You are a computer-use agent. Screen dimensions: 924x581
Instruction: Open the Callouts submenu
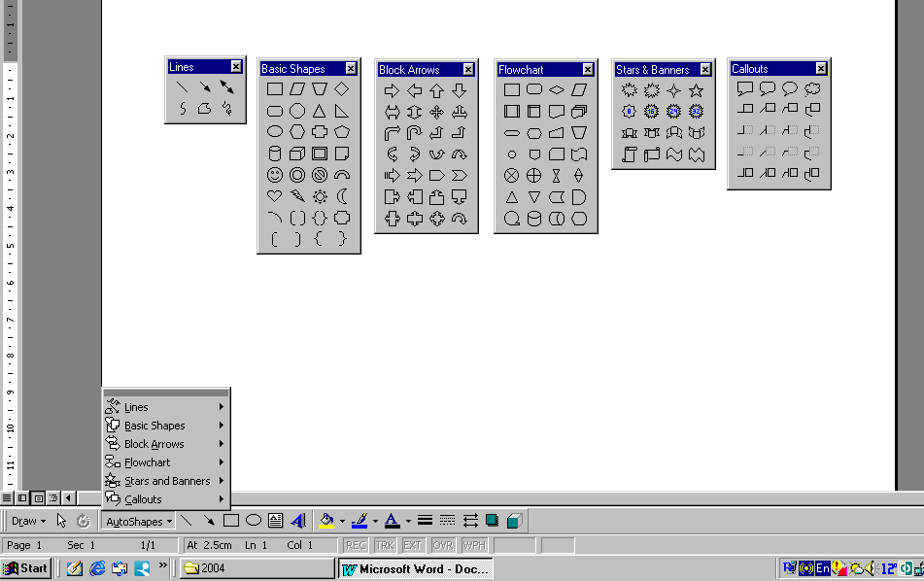(165, 499)
